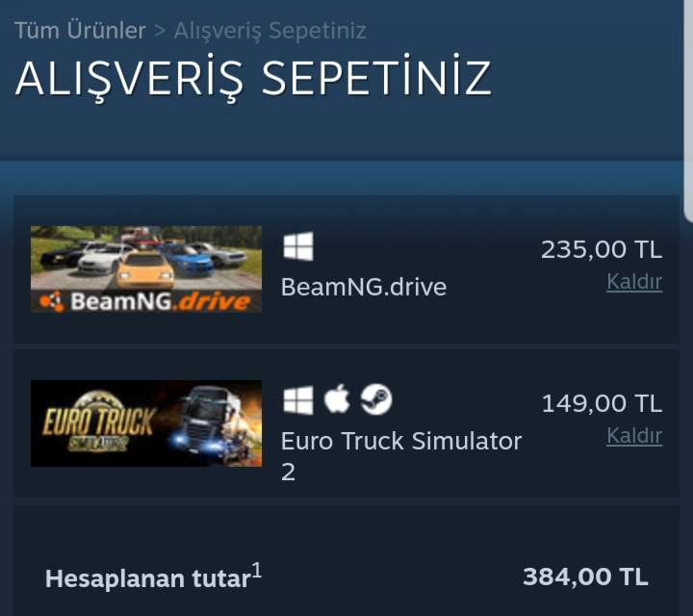This screenshot has height=616, width=693.
Task: Click the Apple macOS platform icon
Action: (x=337, y=399)
